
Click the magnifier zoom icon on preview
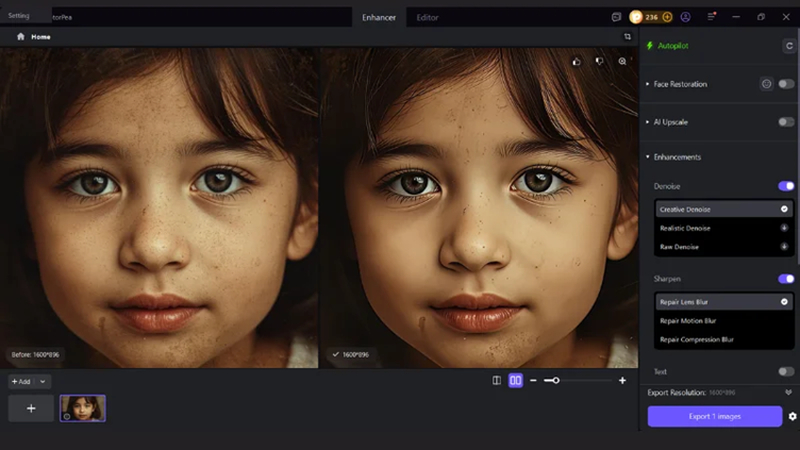pyautogui.click(x=622, y=62)
